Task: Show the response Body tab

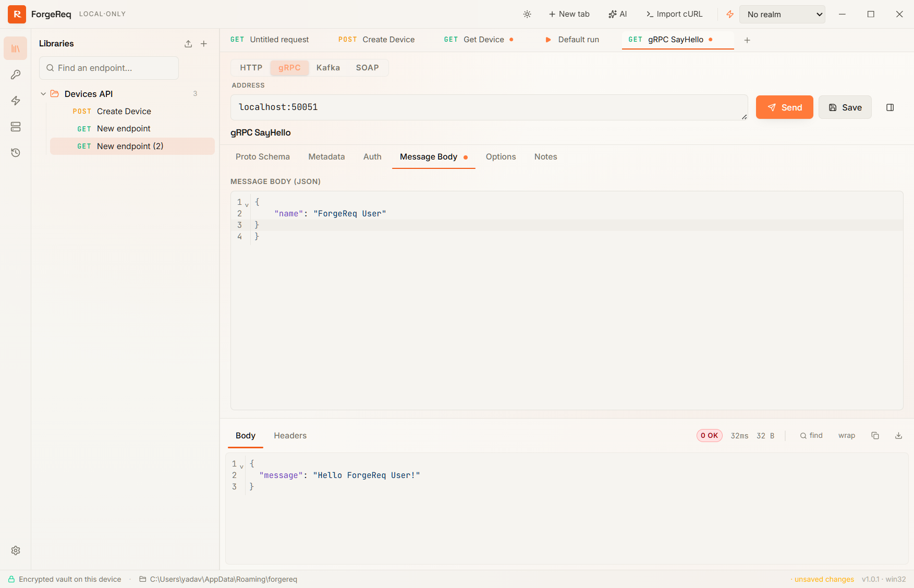Action: point(246,436)
